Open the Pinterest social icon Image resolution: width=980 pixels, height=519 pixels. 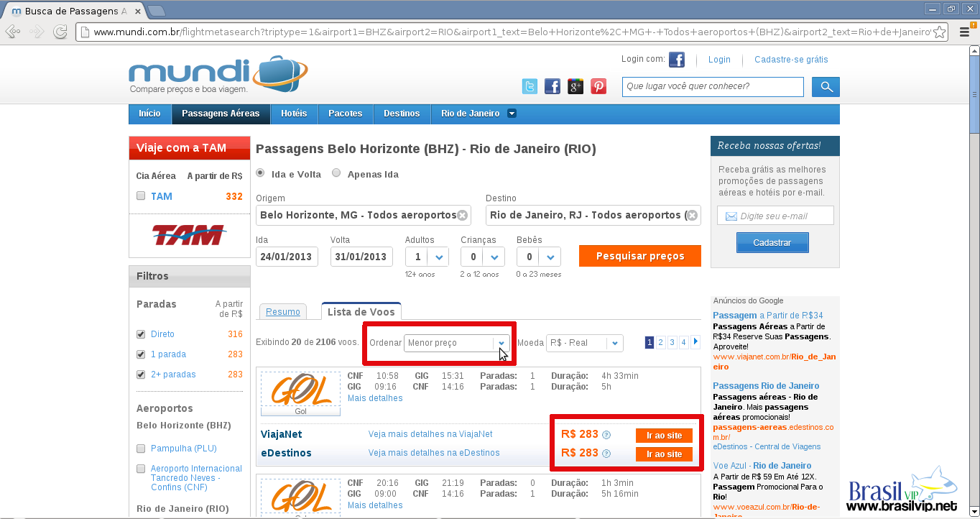(598, 86)
